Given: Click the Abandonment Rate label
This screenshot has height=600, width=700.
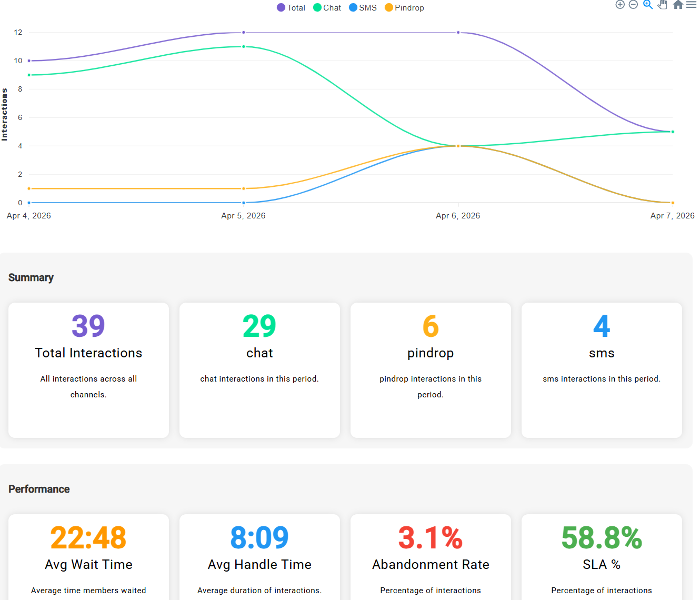Looking at the screenshot, I should (x=431, y=565).
